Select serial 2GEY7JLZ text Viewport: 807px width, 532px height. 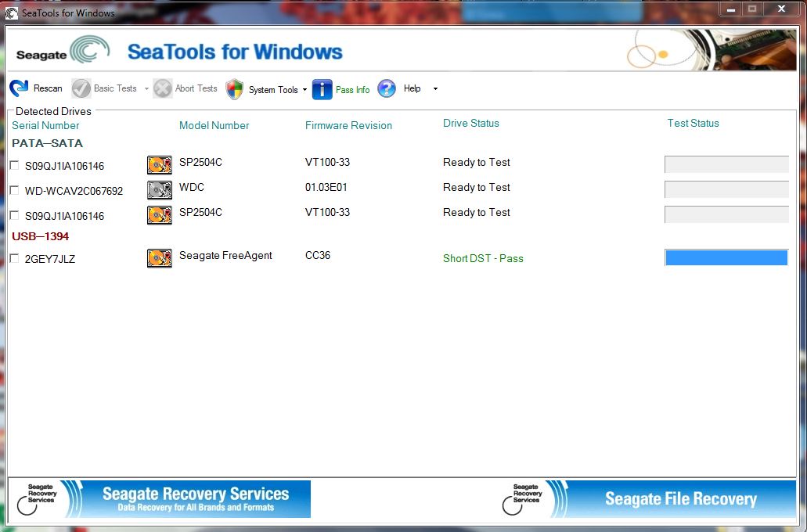pos(50,259)
